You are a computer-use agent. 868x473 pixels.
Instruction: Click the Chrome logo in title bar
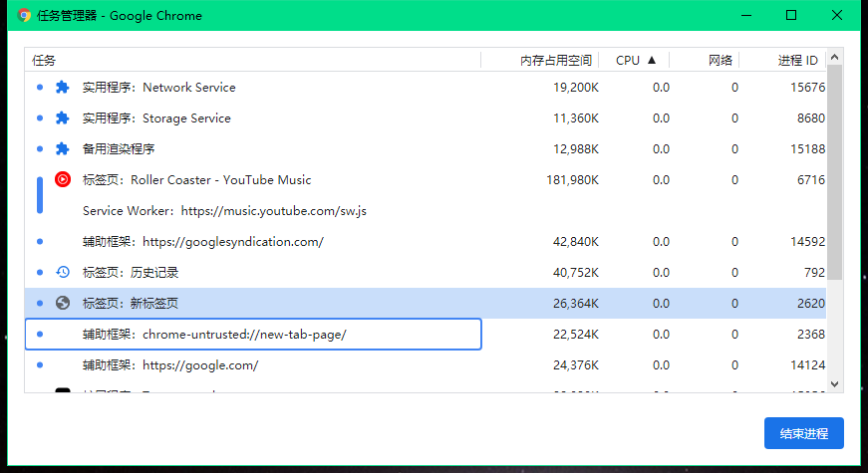pyautogui.click(x=24, y=16)
